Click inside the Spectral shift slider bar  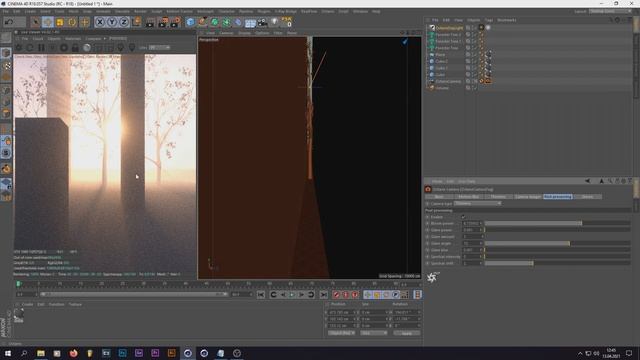click(558, 263)
